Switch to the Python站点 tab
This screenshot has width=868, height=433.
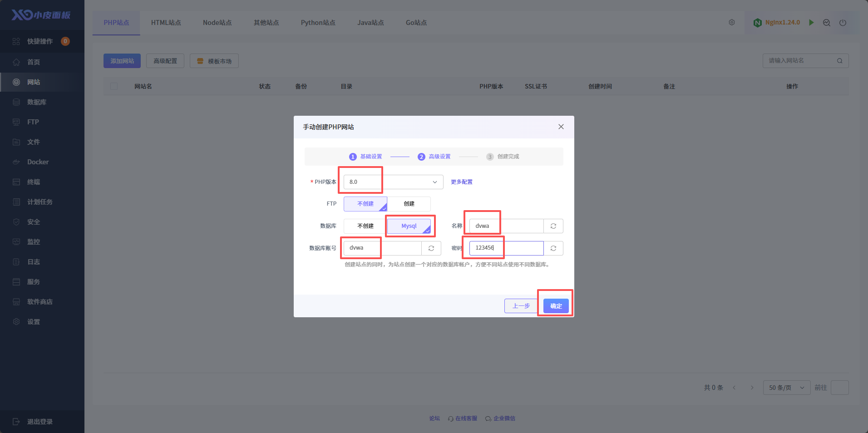click(318, 23)
